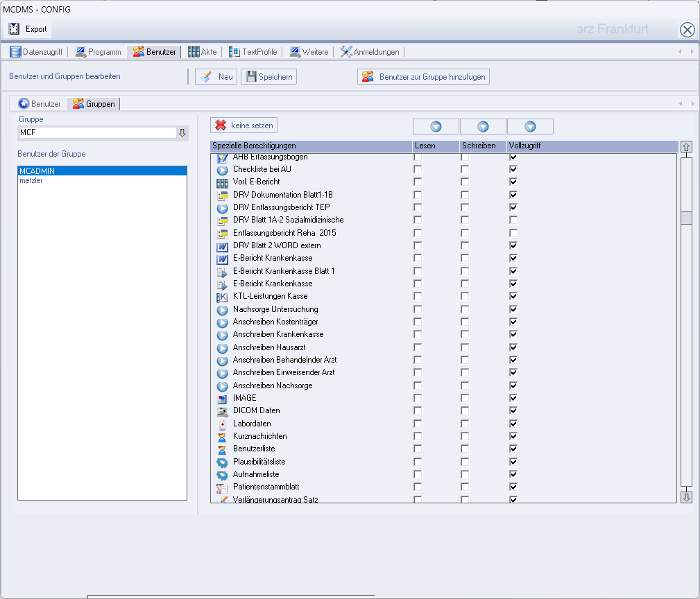
Task: Click the red X keine setzen icon
Action: (221, 125)
